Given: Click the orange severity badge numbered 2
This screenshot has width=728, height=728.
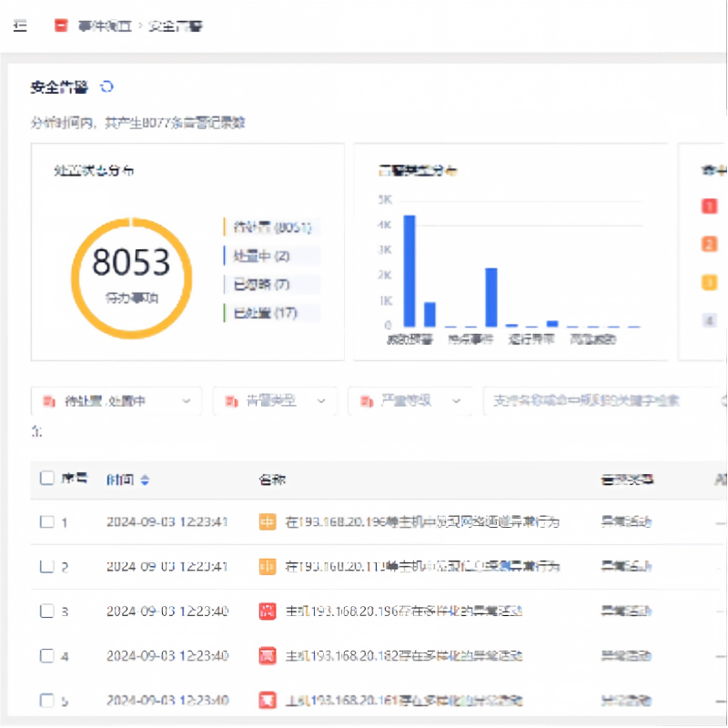Looking at the screenshot, I should point(709,244).
